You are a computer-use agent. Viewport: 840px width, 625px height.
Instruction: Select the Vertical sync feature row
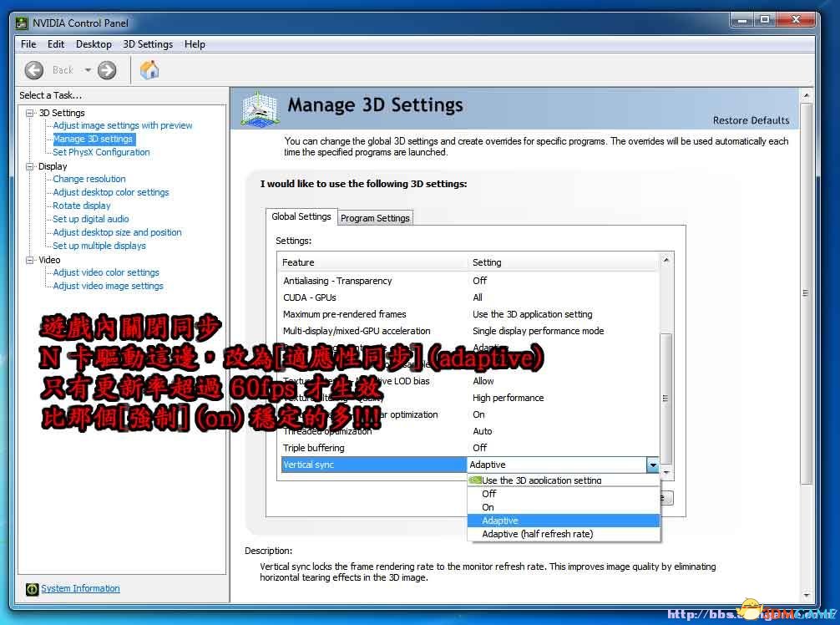coord(374,465)
